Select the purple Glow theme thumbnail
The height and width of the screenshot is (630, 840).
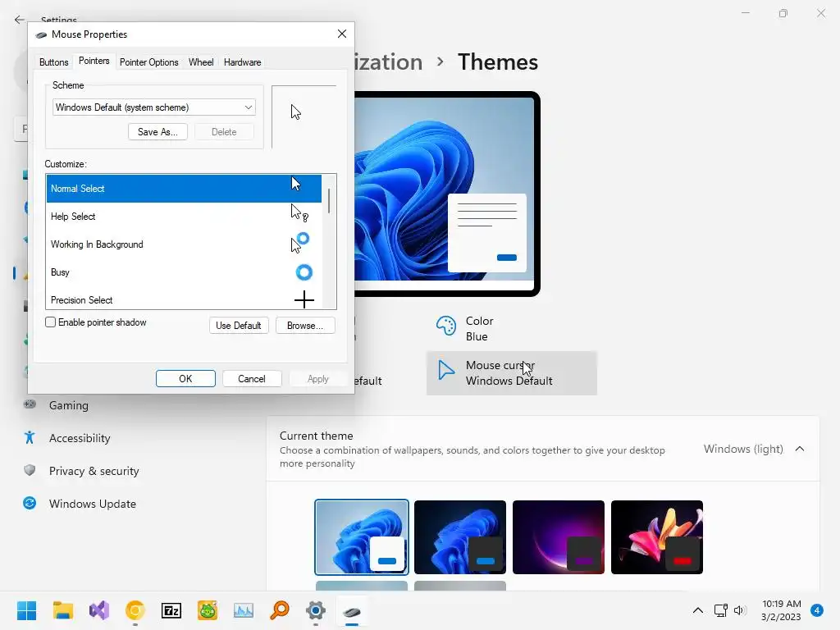click(558, 537)
